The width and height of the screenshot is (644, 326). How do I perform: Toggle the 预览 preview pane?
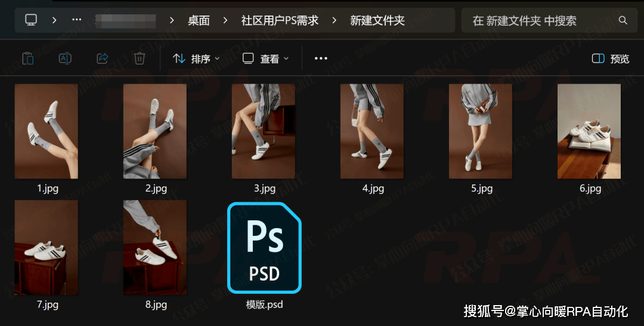click(611, 59)
